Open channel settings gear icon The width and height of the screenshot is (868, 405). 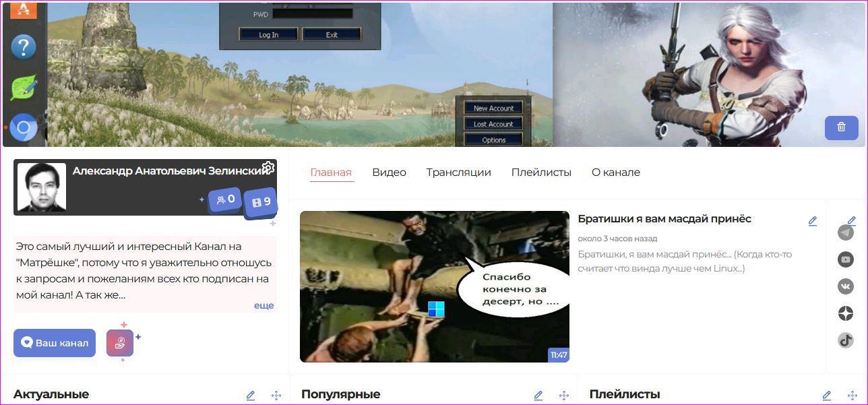pos(268,168)
